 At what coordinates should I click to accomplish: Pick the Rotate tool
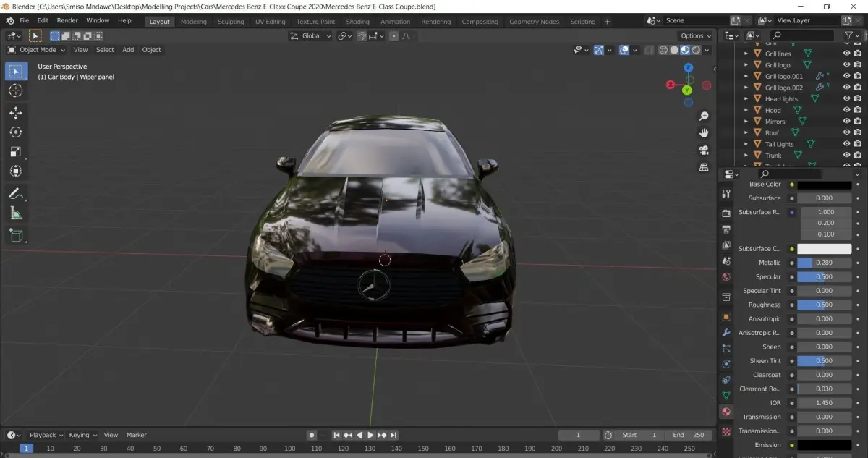(x=16, y=132)
